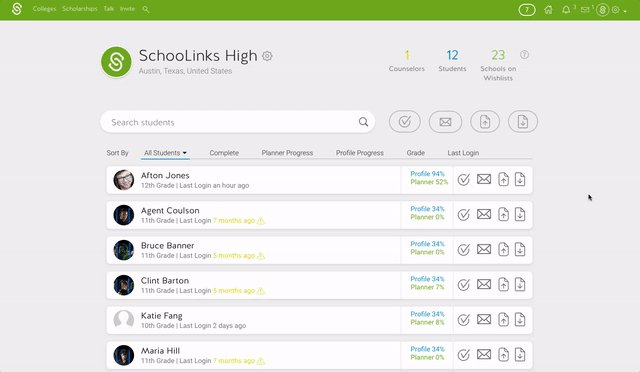
Task: Click the bulk upload document round button
Action: tap(485, 122)
